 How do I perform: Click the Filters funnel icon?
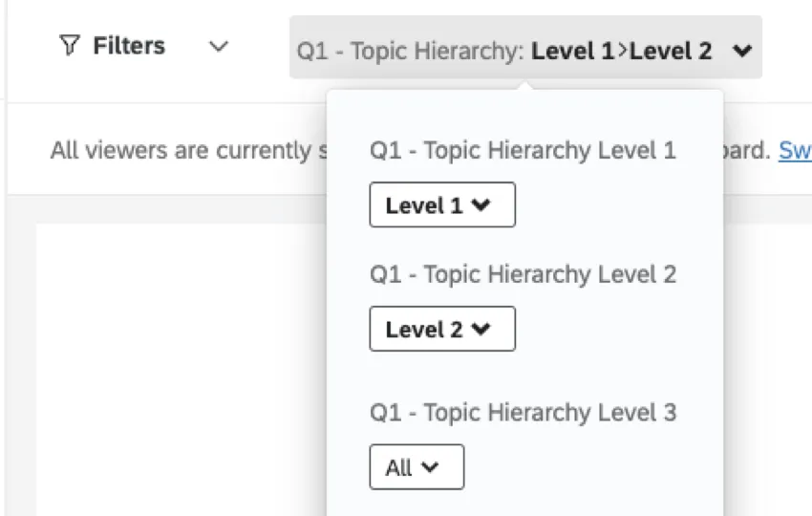point(70,46)
